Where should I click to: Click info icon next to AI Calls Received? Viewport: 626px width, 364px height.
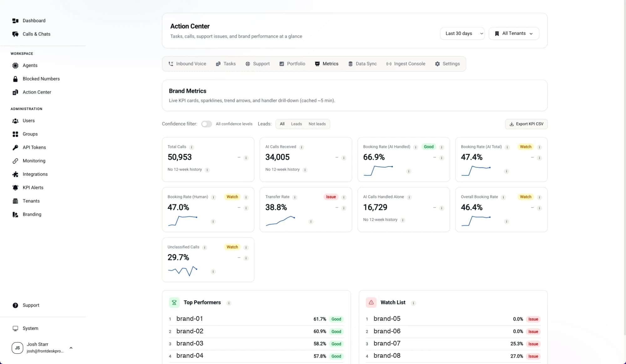pos(301,147)
